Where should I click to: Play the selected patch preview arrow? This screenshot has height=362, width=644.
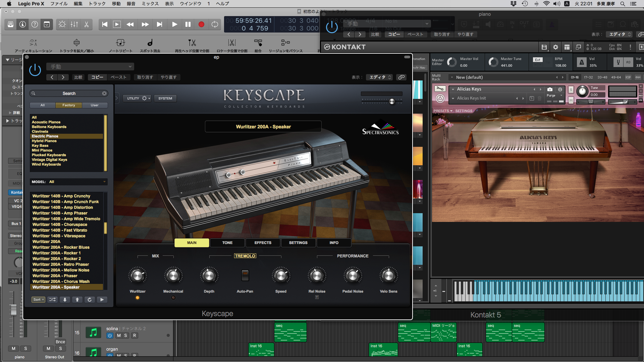[x=102, y=300]
